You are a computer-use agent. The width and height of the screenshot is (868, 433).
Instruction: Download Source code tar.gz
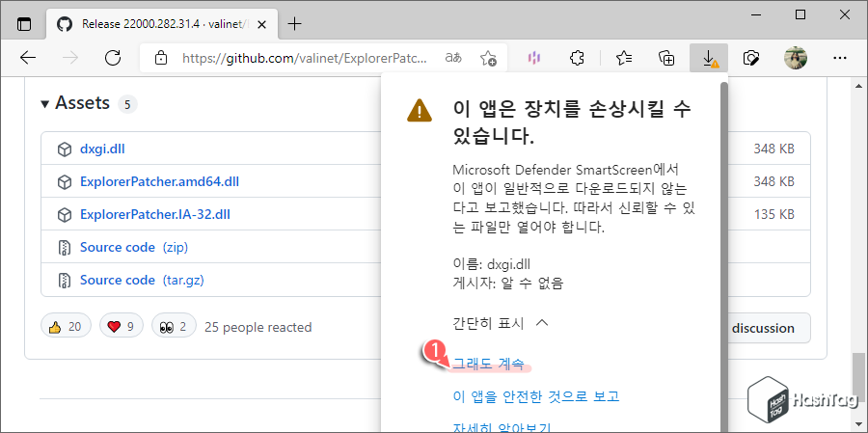[142, 281]
